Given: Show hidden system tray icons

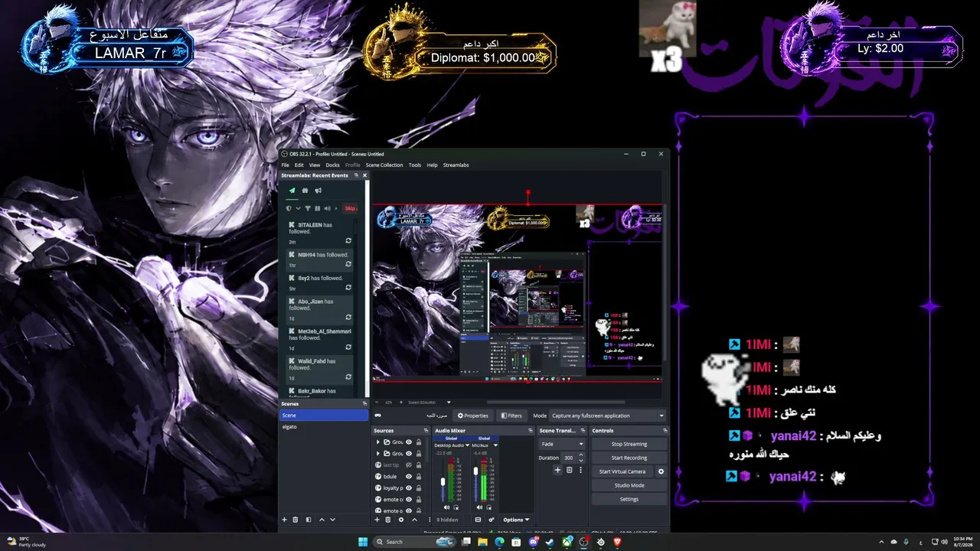Looking at the screenshot, I should tap(881, 542).
